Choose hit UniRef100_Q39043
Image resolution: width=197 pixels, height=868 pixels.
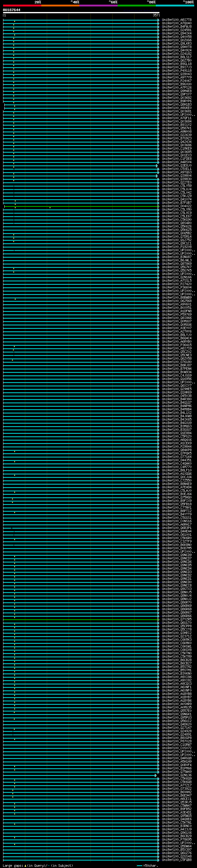(x=176, y=74)
